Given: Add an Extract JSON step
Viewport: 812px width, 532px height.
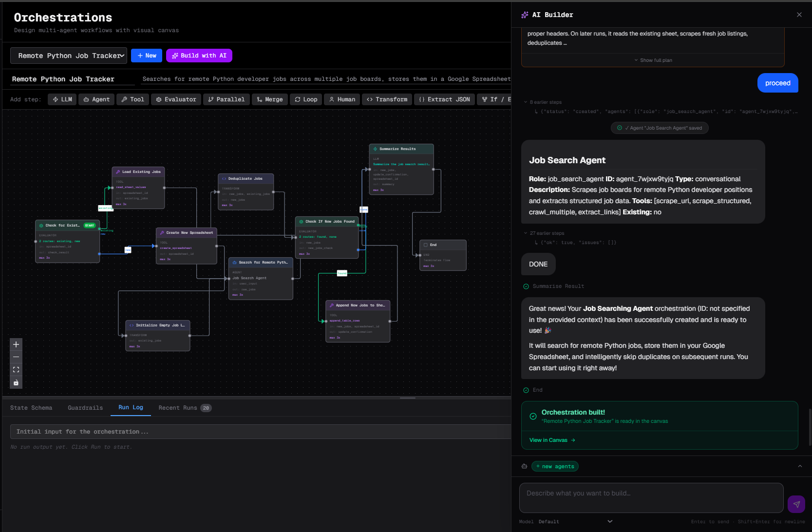Looking at the screenshot, I should pyautogui.click(x=444, y=99).
